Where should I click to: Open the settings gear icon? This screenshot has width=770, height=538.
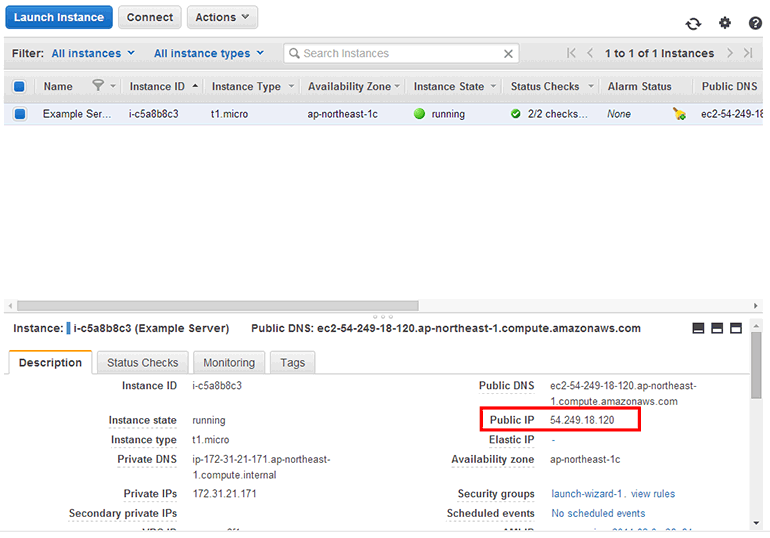725,23
